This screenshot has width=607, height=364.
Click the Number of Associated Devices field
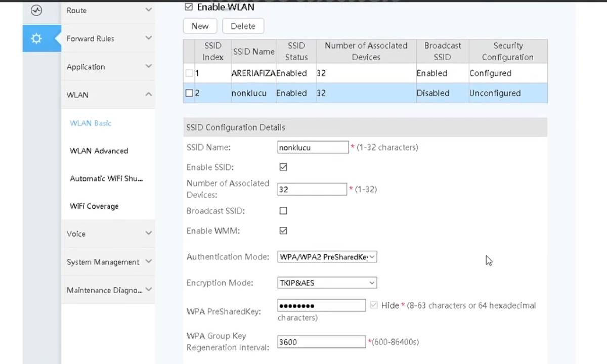(312, 189)
